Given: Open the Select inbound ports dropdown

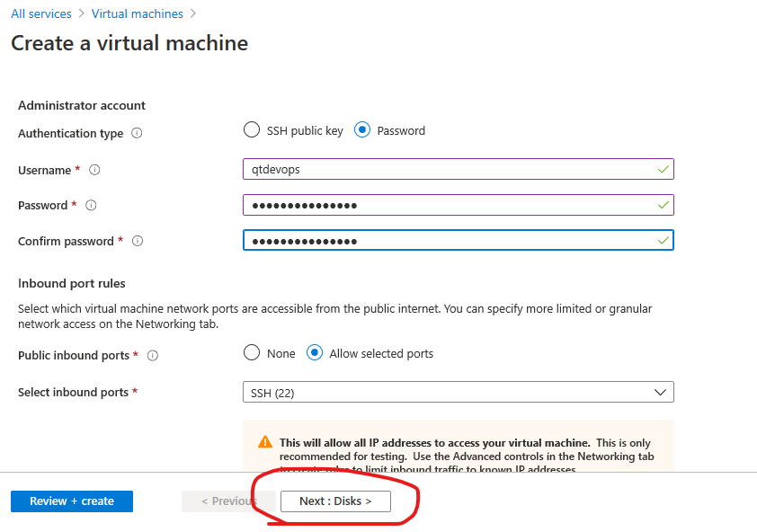Looking at the screenshot, I should 459,392.
